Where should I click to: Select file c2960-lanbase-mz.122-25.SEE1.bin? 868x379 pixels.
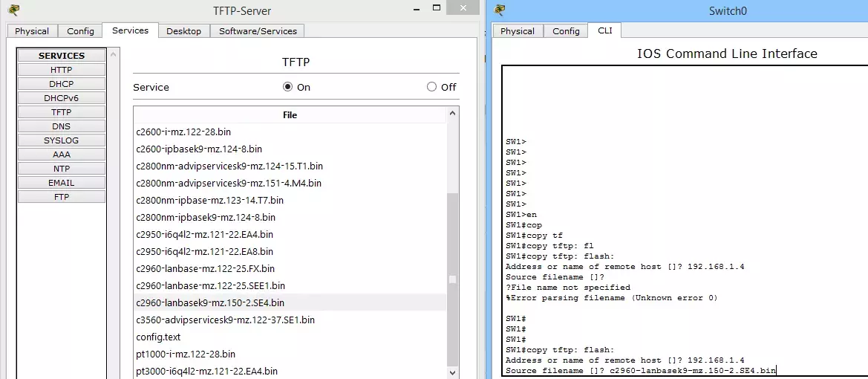tap(290, 286)
